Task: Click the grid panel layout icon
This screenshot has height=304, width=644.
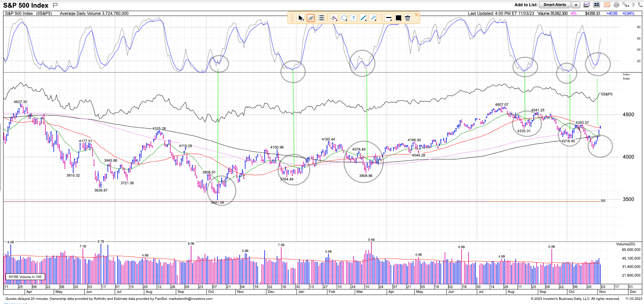Action: (x=597, y=5)
